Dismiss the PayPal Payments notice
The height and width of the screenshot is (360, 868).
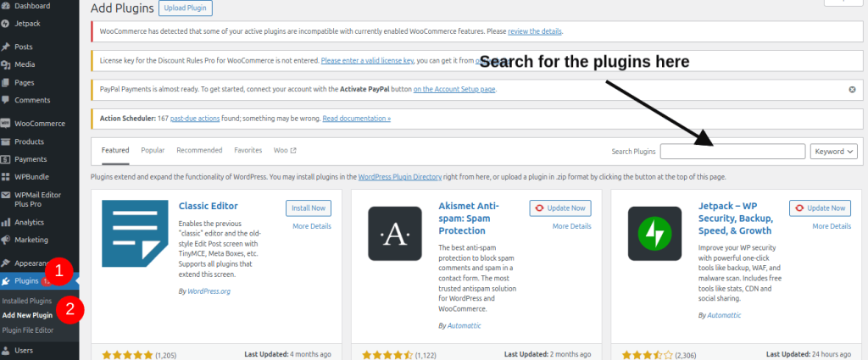tap(852, 89)
